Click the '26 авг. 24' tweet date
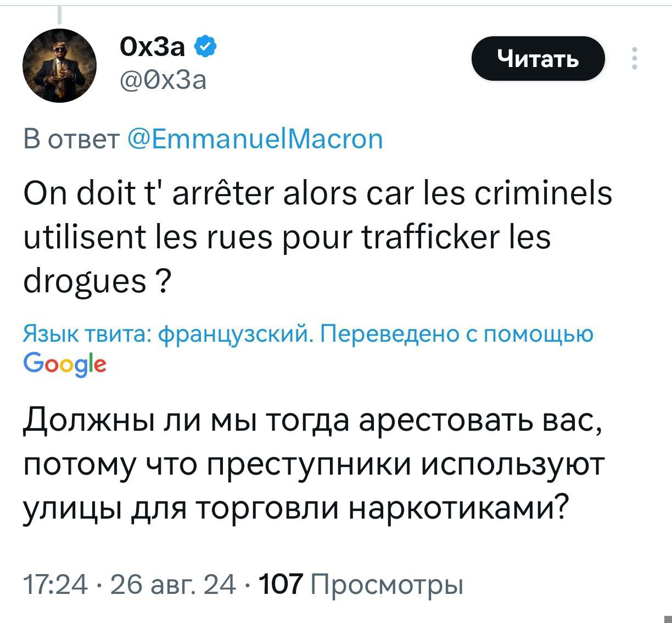The height and width of the screenshot is (623, 672). [x=173, y=585]
